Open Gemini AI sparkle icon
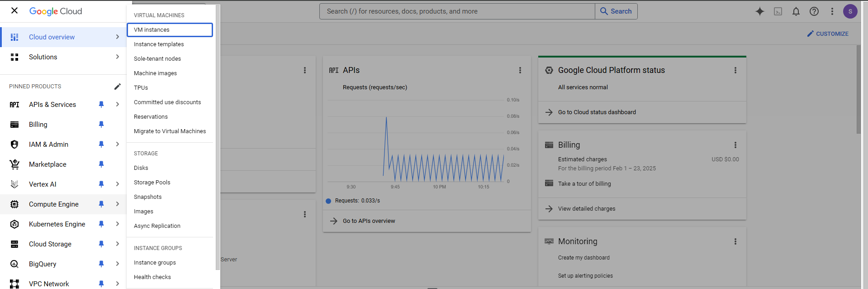The height and width of the screenshot is (289, 868). [x=760, y=11]
